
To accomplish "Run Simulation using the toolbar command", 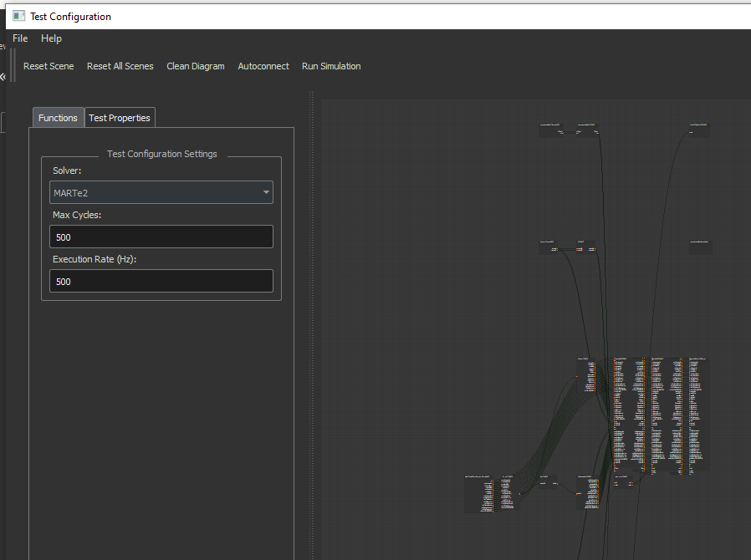I will tap(330, 66).
